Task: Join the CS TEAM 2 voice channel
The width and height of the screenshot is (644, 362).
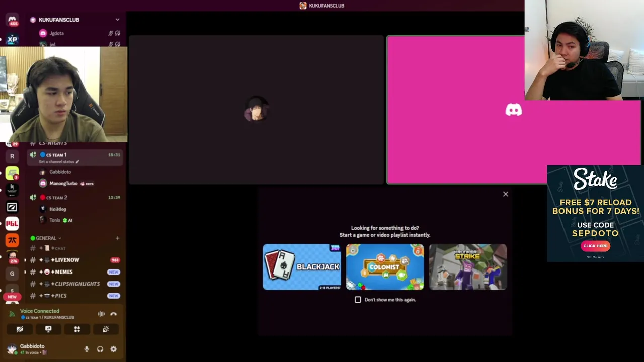Action: (x=75, y=198)
